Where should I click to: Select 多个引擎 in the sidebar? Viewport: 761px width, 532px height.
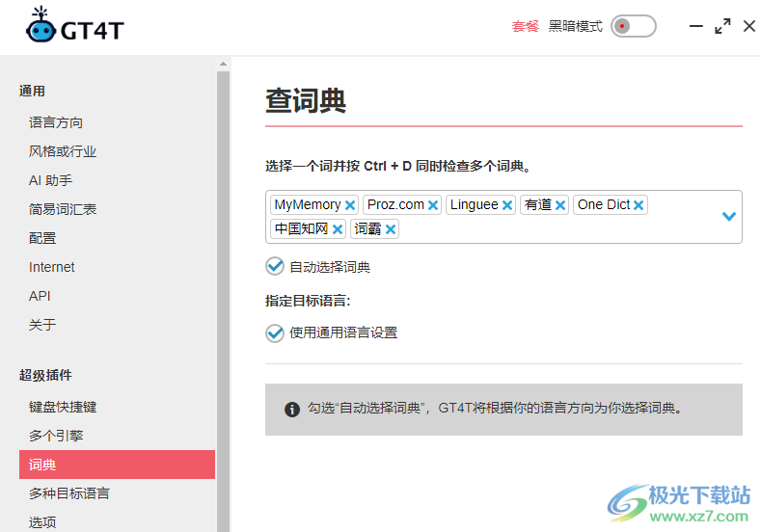(x=56, y=436)
